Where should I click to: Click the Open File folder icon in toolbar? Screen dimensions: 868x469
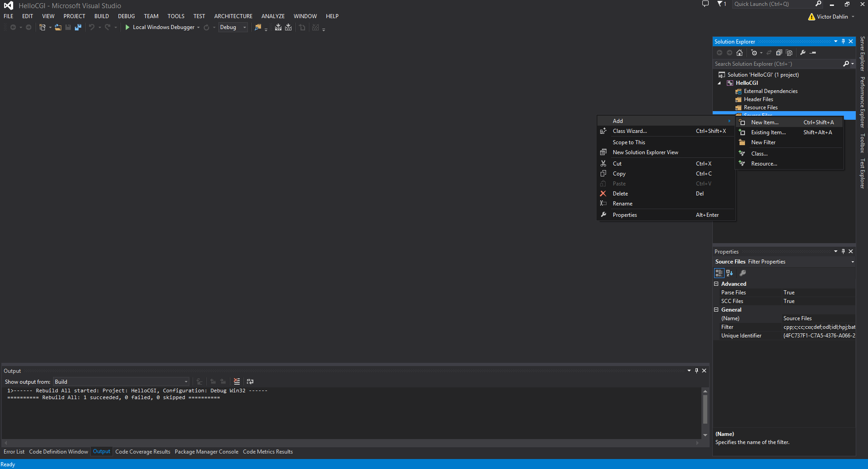click(x=58, y=27)
